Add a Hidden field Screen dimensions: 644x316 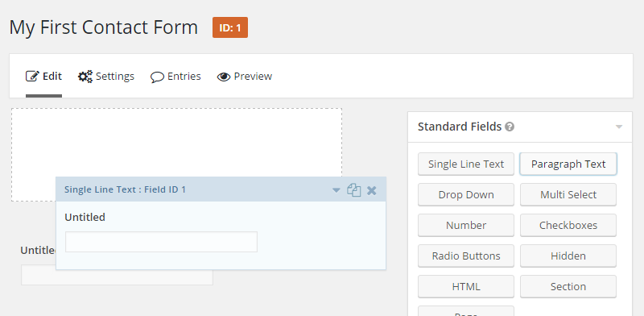pyautogui.click(x=568, y=256)
